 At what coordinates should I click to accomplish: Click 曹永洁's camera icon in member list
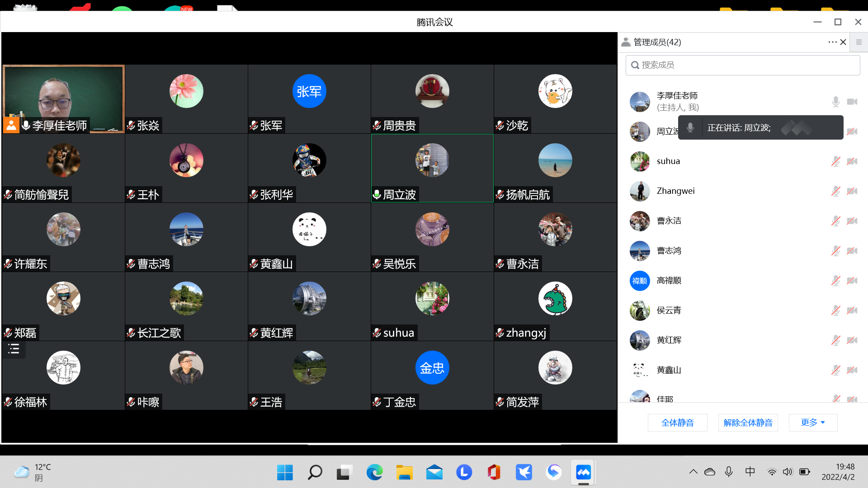(852, 221)
